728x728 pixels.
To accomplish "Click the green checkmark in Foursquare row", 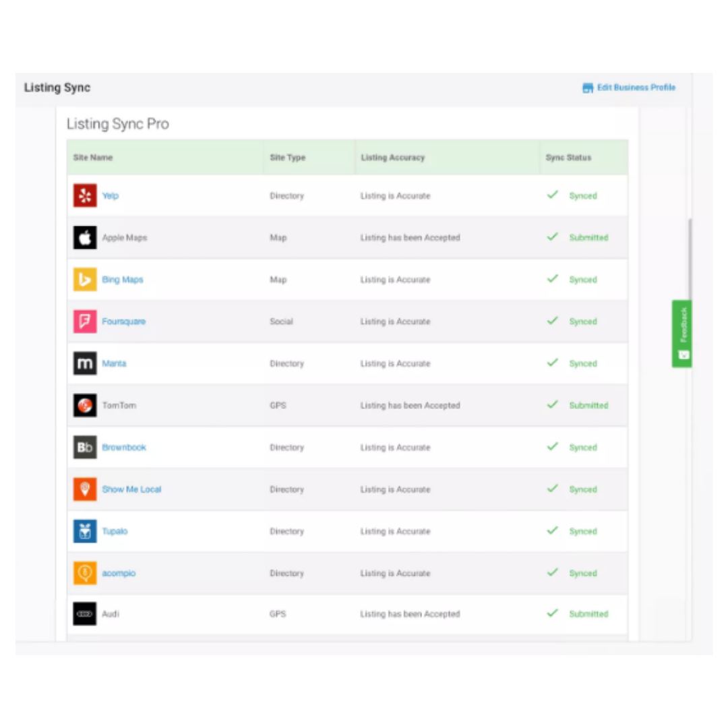I will [553, 320].
